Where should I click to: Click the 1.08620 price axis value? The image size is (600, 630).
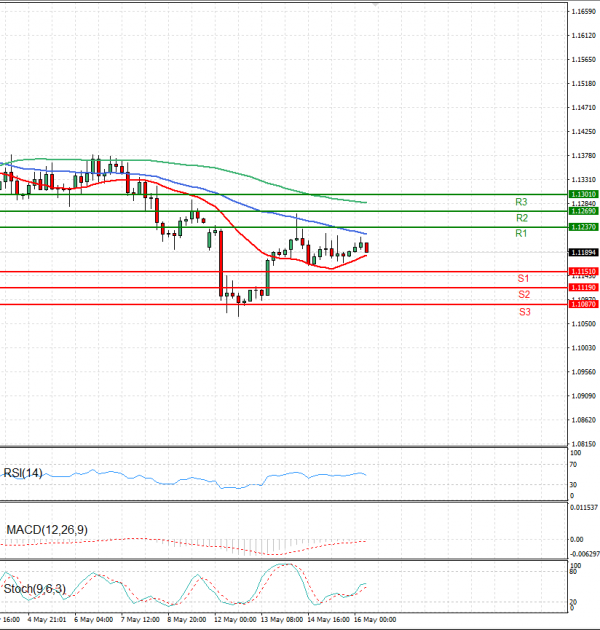click(x=584, y=420)
